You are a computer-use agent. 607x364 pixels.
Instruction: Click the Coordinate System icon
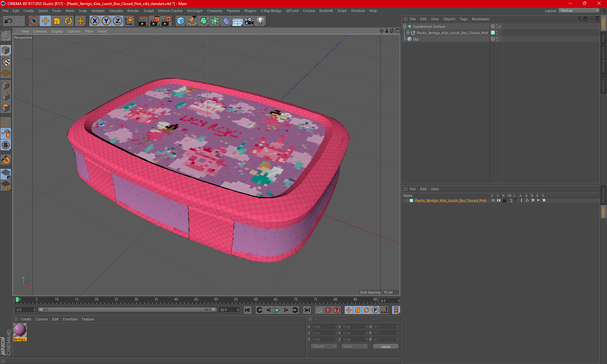(x=129, y=21)
